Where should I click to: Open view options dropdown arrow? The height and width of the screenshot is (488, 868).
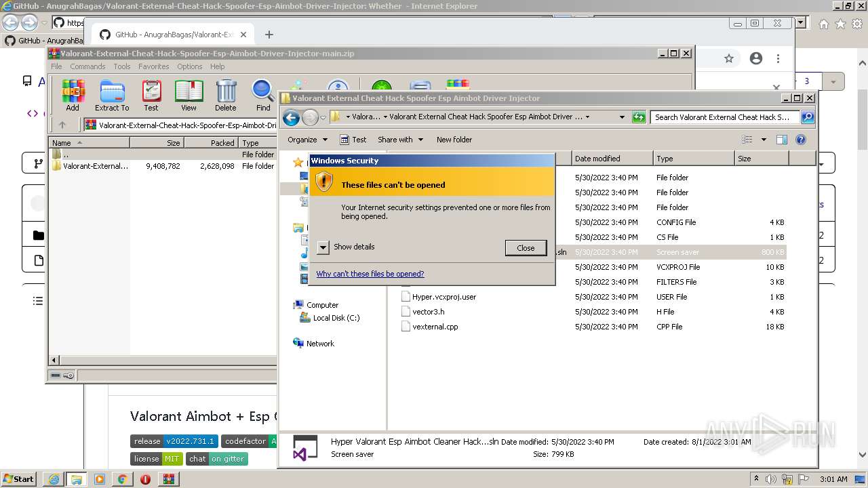[764, 140]
